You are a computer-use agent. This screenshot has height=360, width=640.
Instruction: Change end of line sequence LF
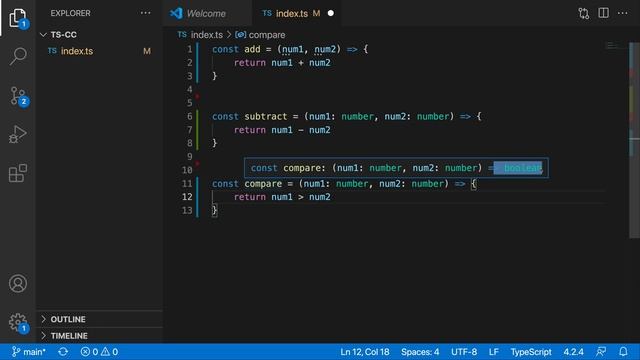(x=493, y=351)
